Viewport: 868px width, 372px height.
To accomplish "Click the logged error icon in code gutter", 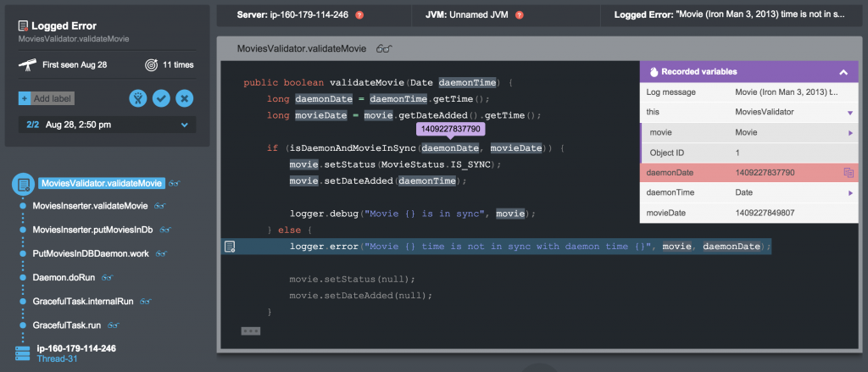I will pos(230,247).
